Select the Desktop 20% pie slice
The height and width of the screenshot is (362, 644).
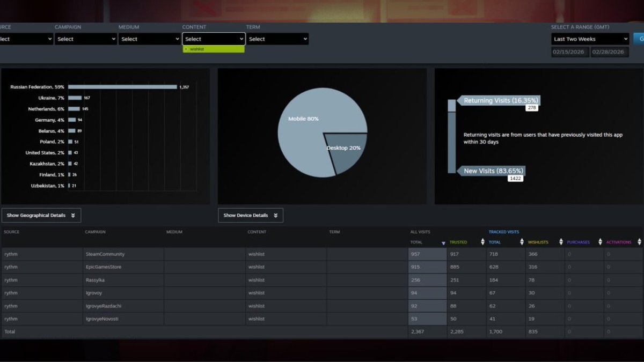point(346,151)
